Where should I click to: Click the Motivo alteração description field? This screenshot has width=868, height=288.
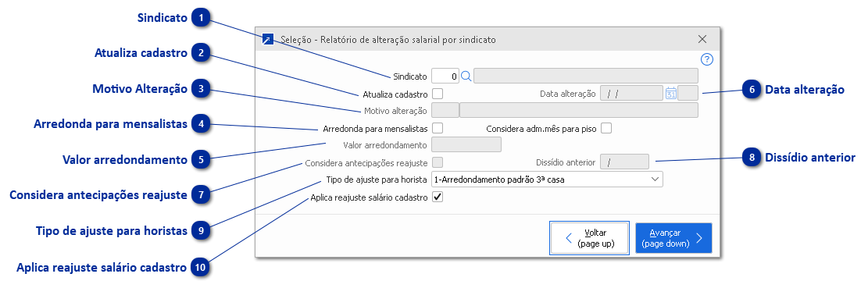point(579,111)
